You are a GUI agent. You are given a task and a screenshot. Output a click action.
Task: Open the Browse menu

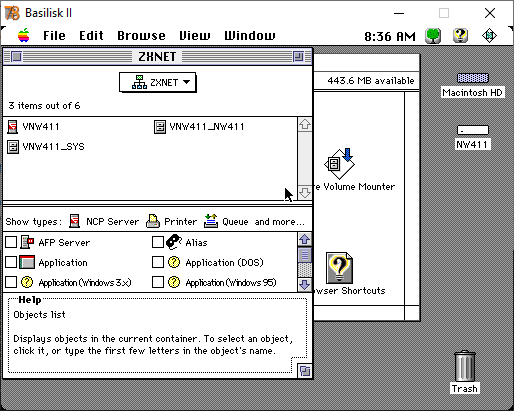141,36
